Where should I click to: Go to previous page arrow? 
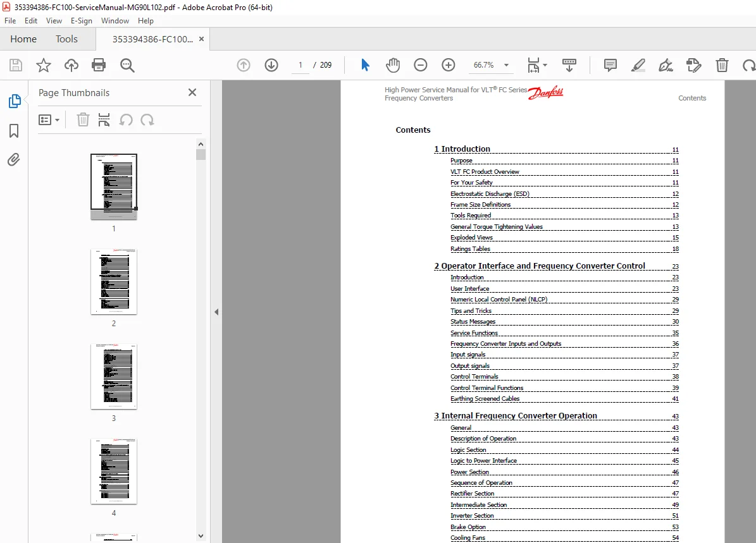point(244,65)
